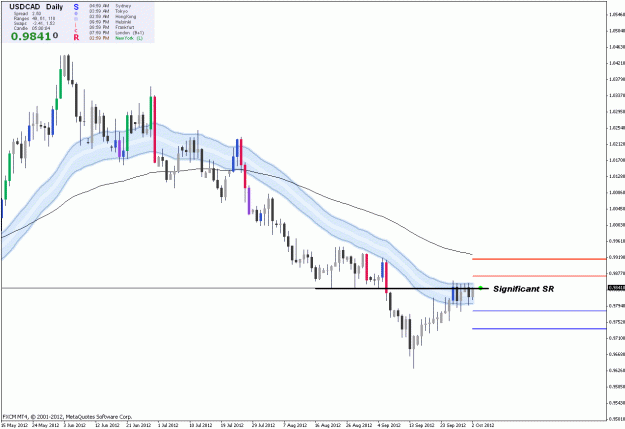Click the "USDCAD" symbol title
Viewport: 625px width, 429px height.
click(x=25, y=7)
